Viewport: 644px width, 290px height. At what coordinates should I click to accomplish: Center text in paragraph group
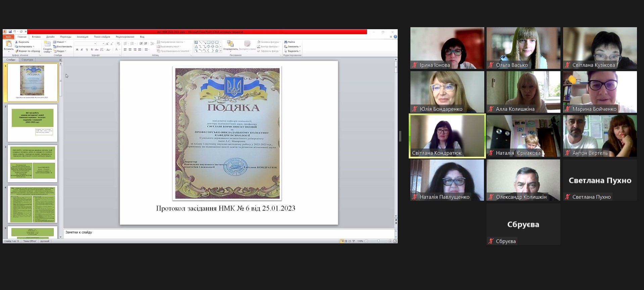(x=130, y=50)
